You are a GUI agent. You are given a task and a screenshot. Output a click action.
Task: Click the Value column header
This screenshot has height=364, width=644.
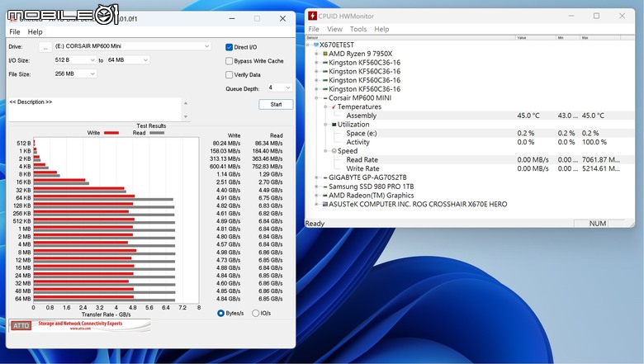pos(536,37)
